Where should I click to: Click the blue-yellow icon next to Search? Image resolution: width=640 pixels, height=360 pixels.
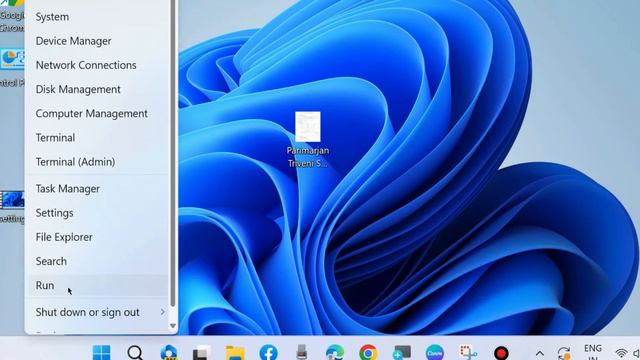[x=169, y=352]
